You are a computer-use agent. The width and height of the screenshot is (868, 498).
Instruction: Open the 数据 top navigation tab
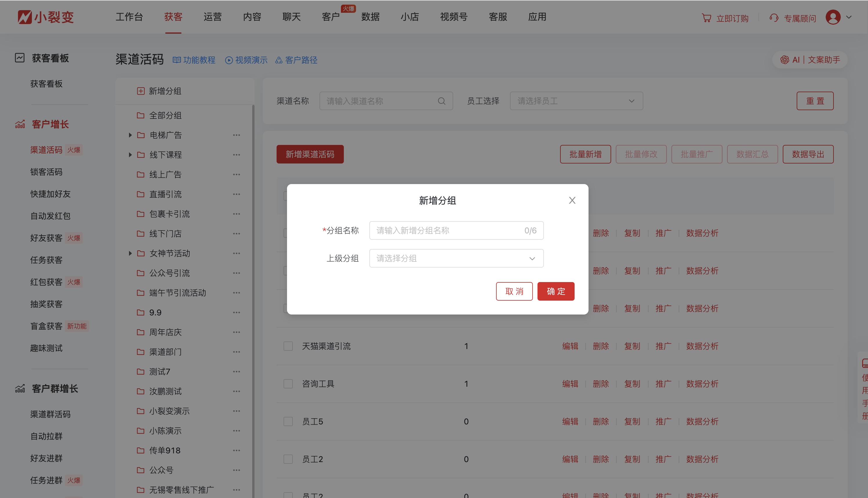371,17
